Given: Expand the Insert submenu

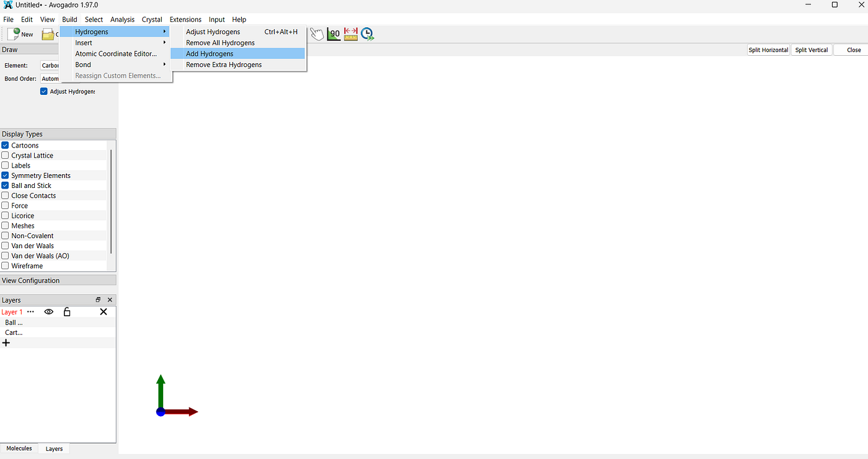Looking at the screenshot, I should click(x=115, y=43).
